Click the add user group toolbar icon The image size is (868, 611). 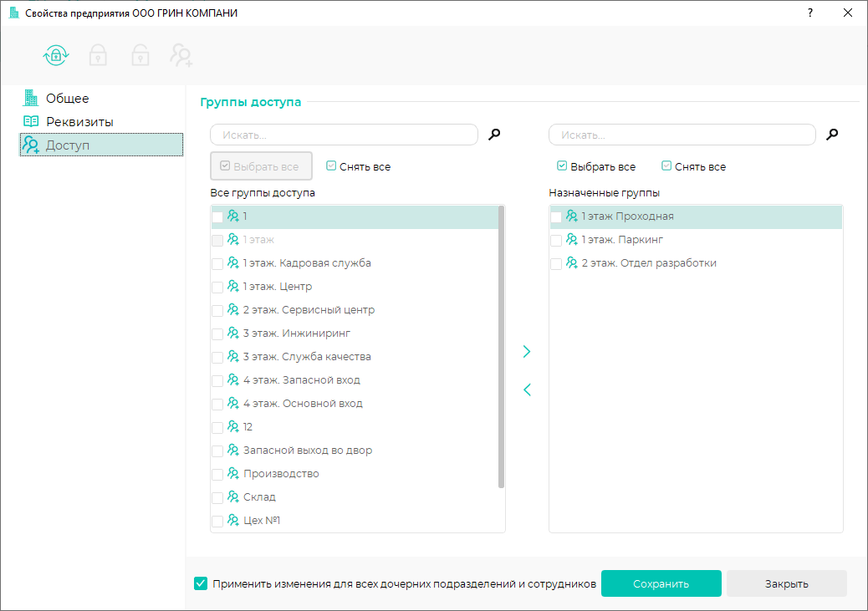[181, 55]
